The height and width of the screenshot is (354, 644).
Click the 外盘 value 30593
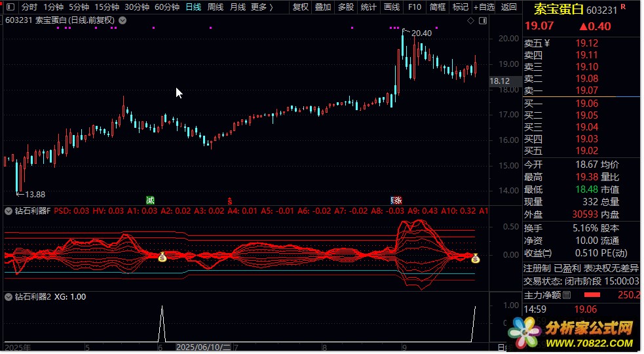pyautogui.click(x=585, y=214)
